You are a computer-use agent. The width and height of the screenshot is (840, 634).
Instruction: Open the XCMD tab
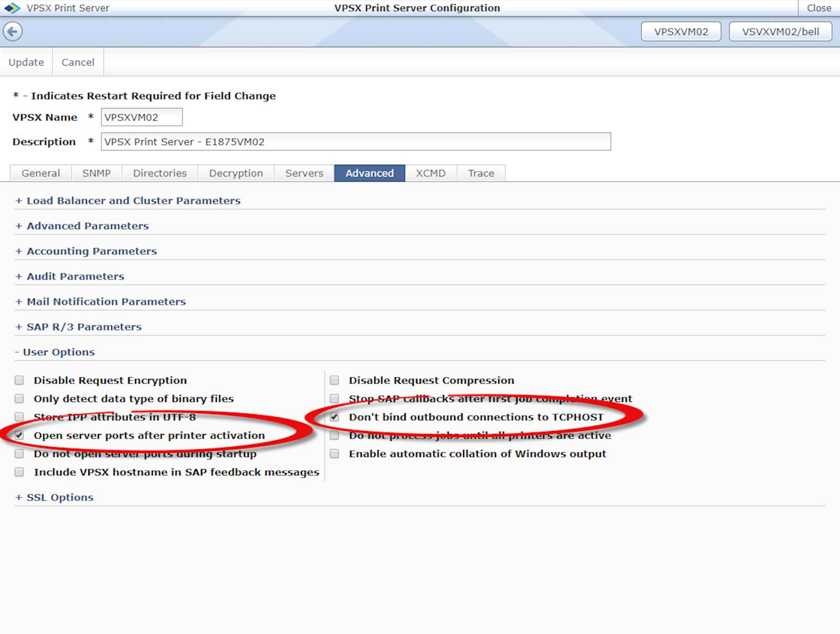(x=430, y=173)
